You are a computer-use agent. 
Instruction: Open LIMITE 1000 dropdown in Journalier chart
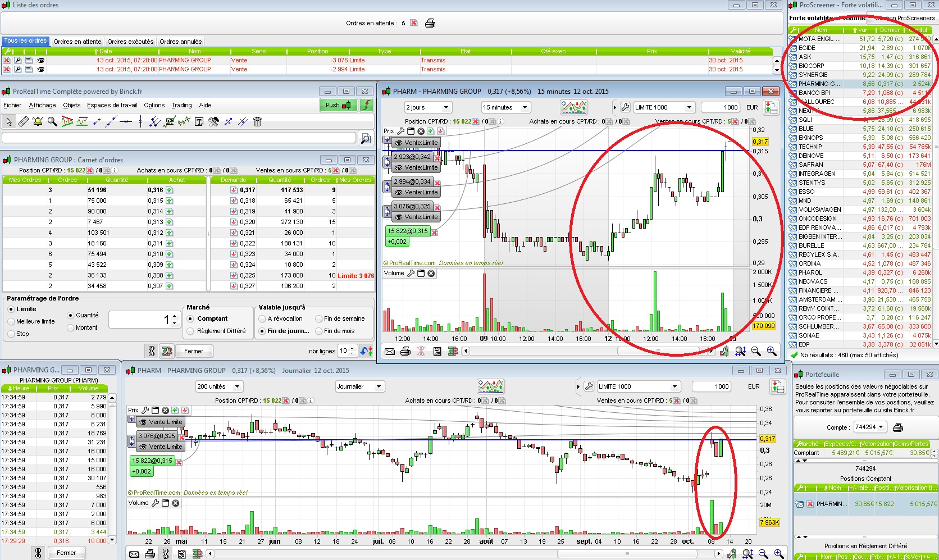coord(639,386)
